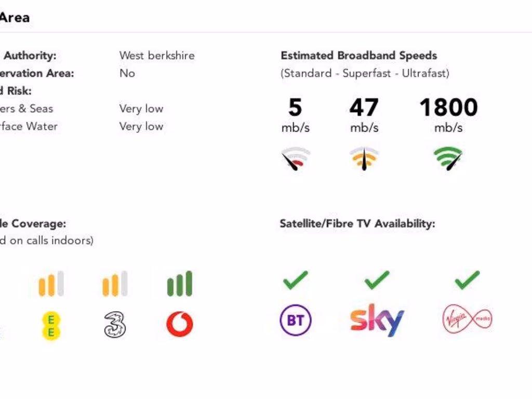The width and height of the screenshot is (532, 399).
Task: Click the green checkmark above Sky
Action: pos(377,280)
